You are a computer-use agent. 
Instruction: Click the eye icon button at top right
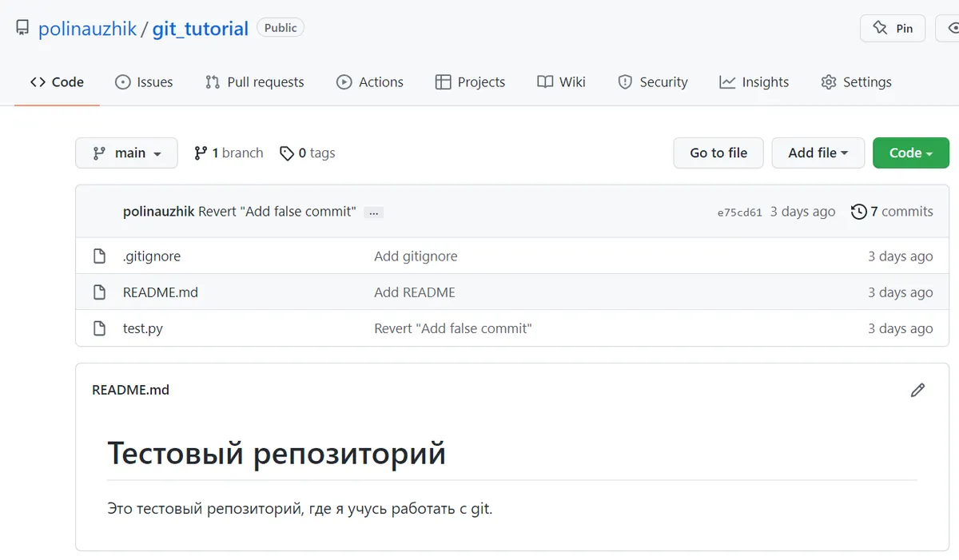[948, 28]
